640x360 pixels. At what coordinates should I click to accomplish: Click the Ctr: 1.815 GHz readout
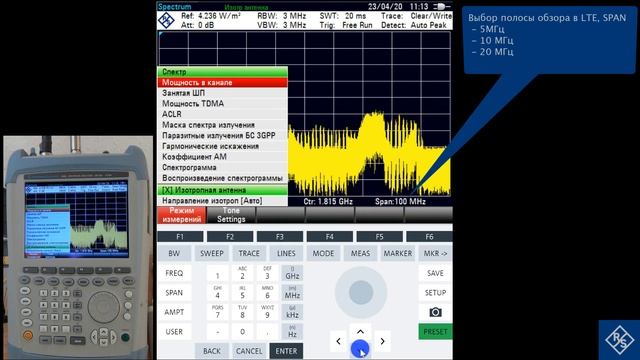(x=328, y=202)
